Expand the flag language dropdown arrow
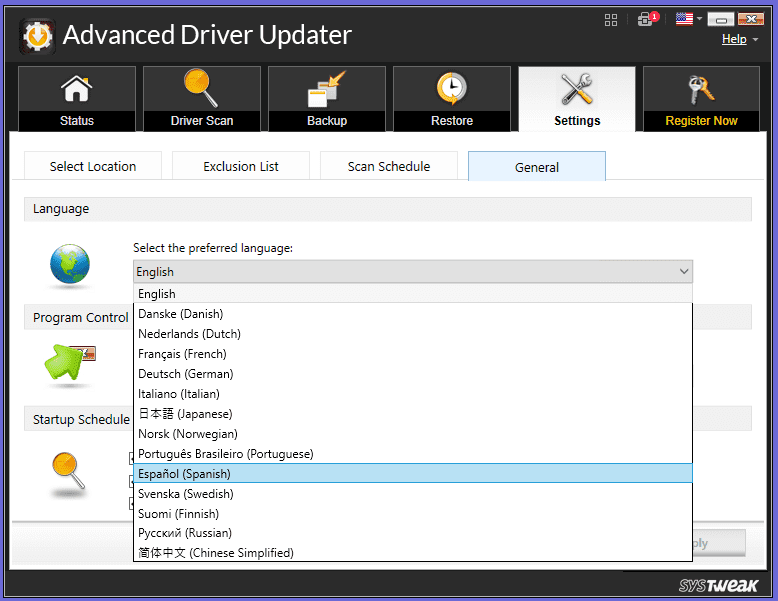Screen dimensions: 778x601 [x=699, y=19]
